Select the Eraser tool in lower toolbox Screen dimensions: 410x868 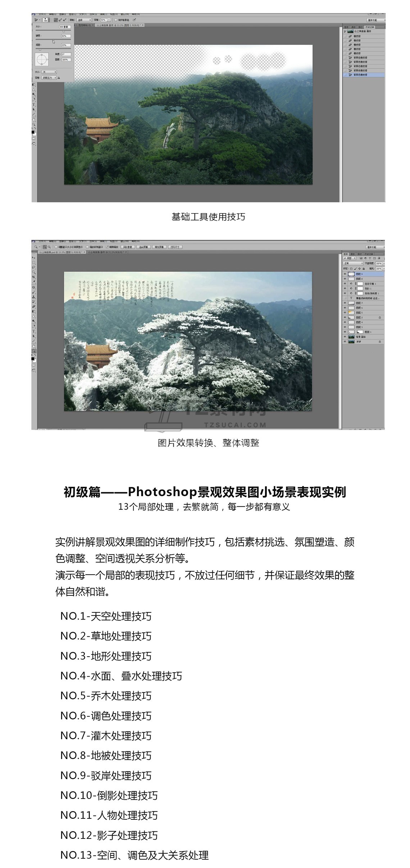point(34,306)
